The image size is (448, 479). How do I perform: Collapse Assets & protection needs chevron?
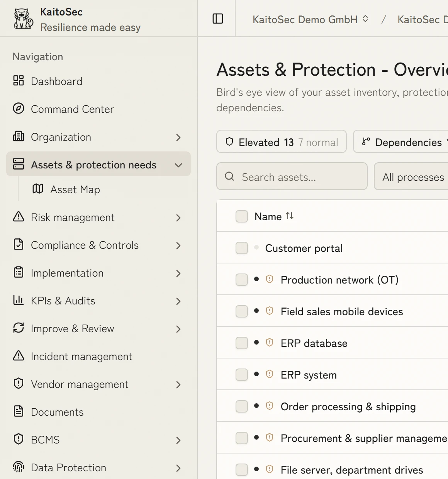178,165
